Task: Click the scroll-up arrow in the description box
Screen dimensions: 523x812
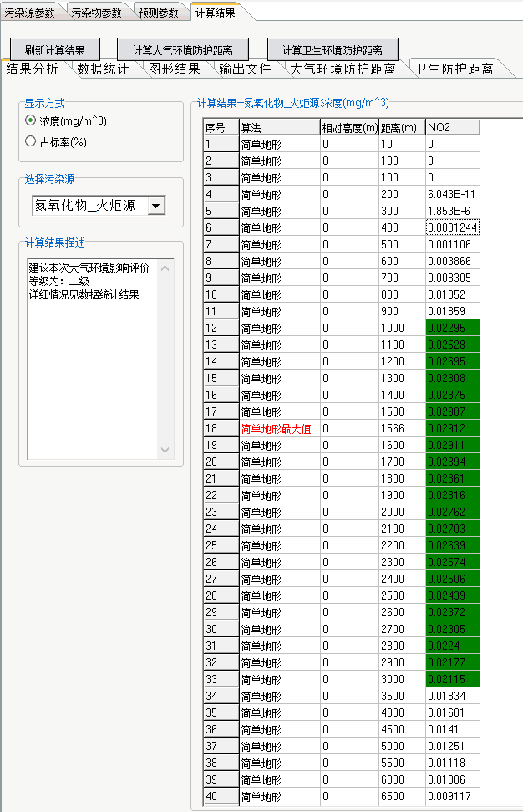Action: pos(165,268)
